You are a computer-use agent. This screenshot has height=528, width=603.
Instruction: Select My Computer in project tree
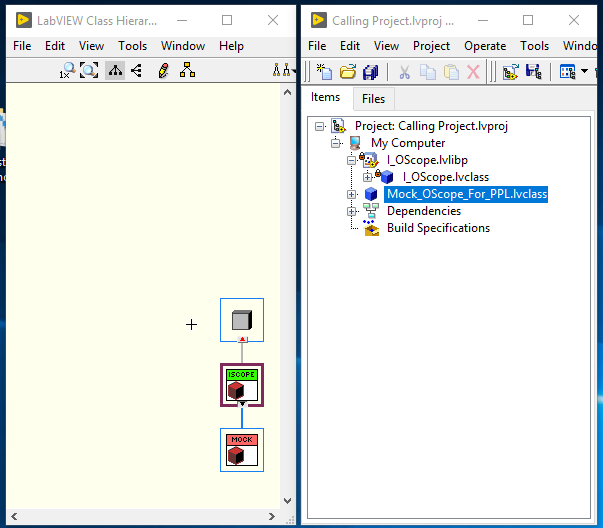(408, 143)
